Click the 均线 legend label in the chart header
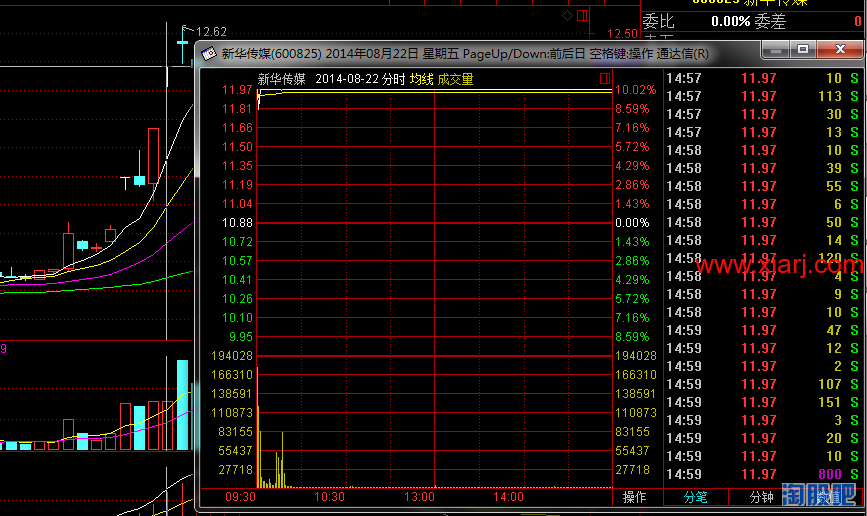 tap(421, 79)
